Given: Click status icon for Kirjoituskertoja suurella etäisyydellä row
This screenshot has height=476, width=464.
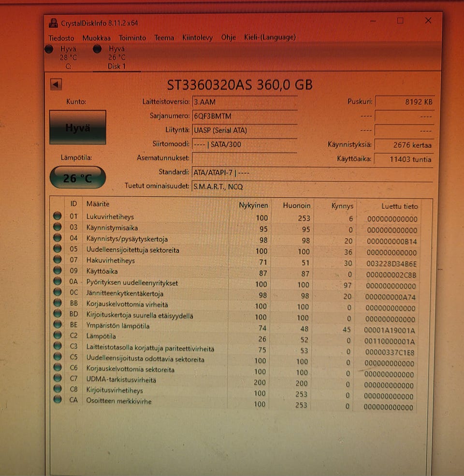Looking at the screenshot, I should pos(58,313).
